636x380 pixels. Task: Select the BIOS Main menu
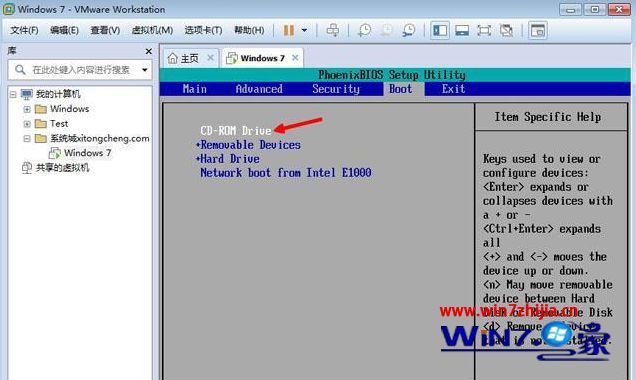point(195,89)
